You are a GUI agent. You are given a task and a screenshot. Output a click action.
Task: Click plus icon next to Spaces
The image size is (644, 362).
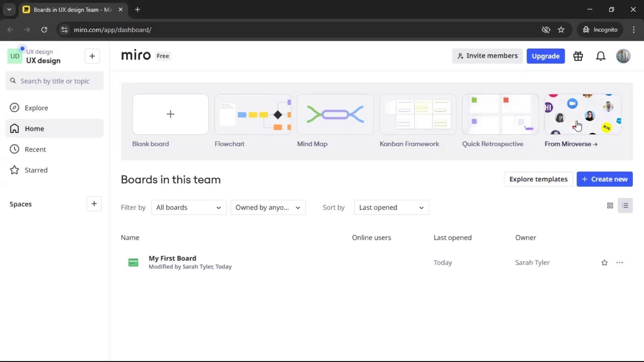click(x=94, y=204)
